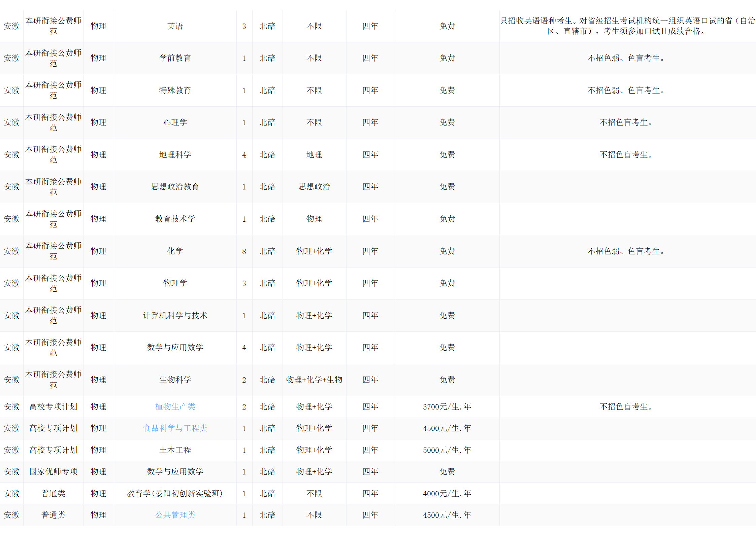Click the 土木工程 major cell
Viewport: 756px width, 534px height.
[175, 450]
